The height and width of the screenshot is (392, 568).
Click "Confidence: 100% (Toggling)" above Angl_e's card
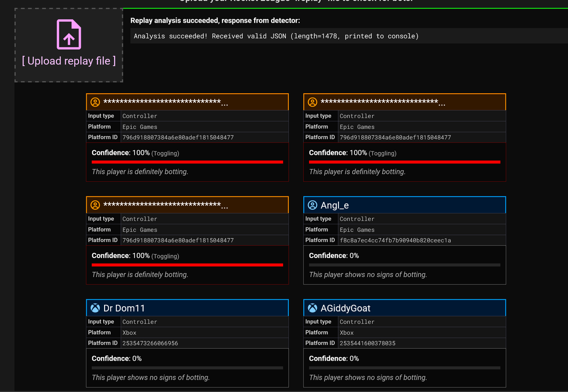click(353, 153)
